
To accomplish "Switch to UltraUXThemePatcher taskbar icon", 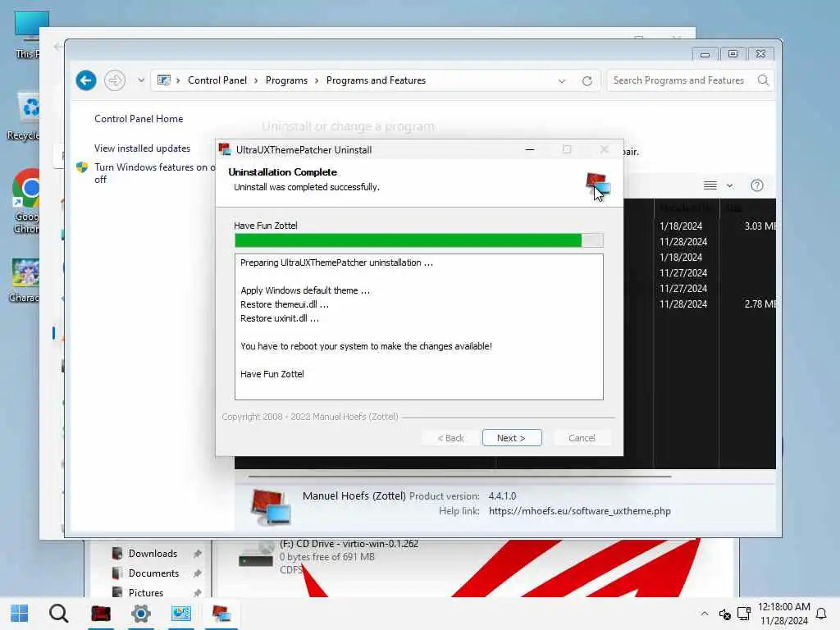I will 221,614.
